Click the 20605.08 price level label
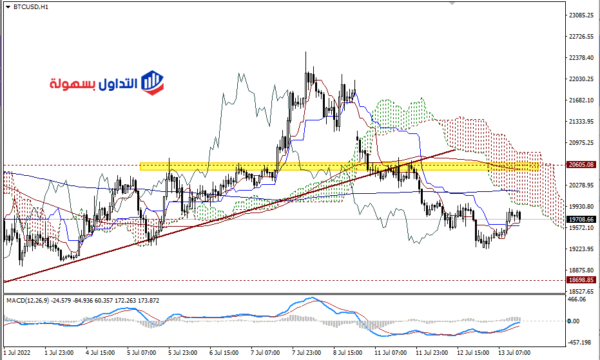This screenshot has width=600, height=360. [581, 165]
